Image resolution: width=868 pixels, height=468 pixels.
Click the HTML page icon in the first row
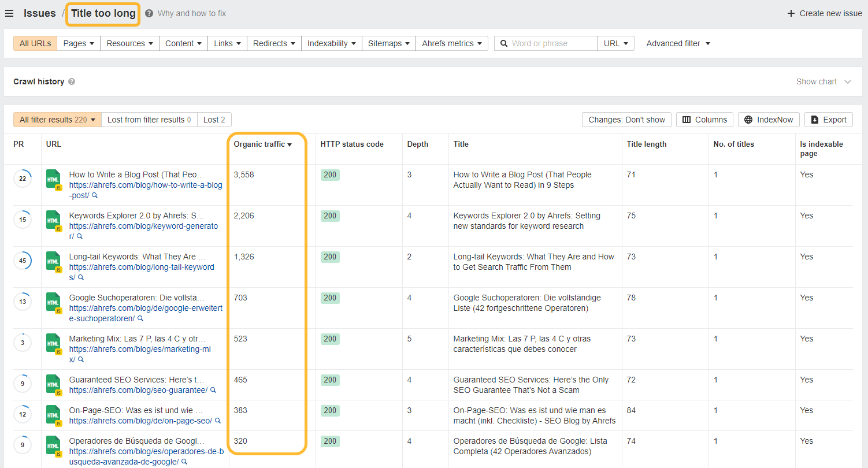tap(53, 179)
